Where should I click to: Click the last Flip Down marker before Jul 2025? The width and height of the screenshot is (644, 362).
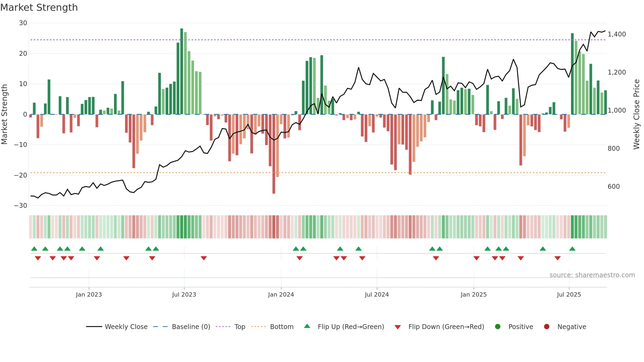point(558,258)
